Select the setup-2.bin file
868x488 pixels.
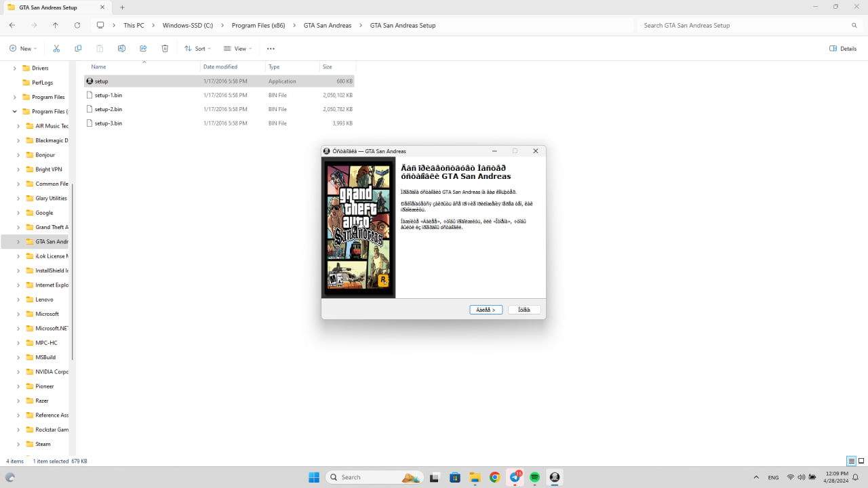click(x=108, y=109)
